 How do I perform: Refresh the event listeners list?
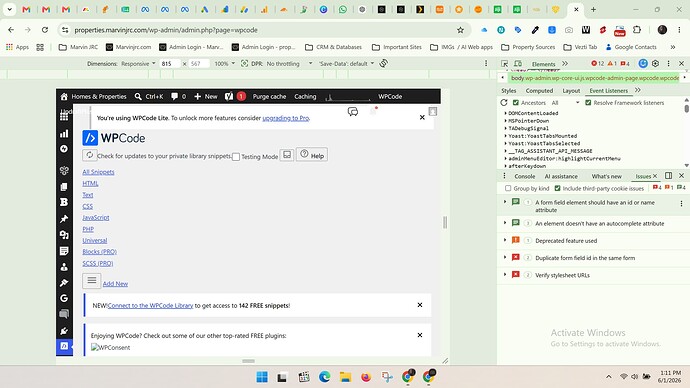(504, 102)
